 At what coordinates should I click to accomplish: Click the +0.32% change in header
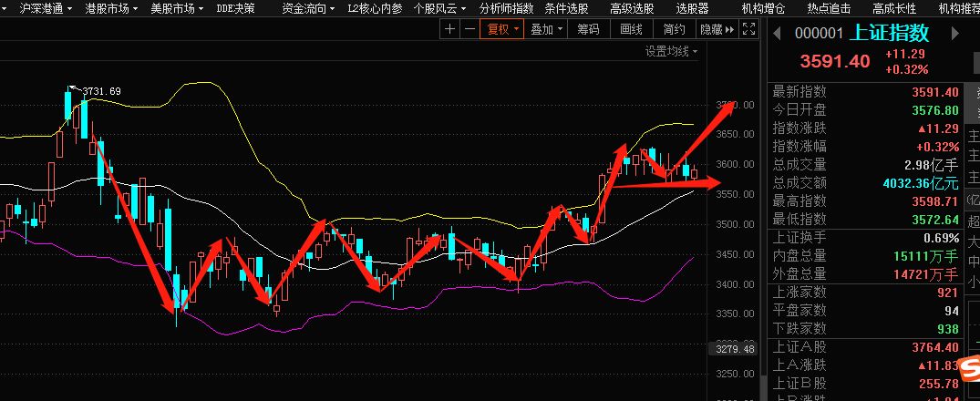click(906, 69)
